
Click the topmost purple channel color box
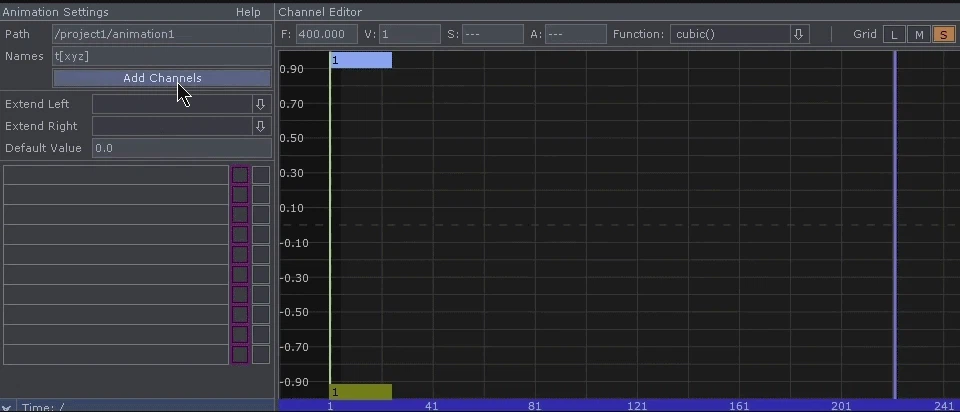(x=240, y=174)
